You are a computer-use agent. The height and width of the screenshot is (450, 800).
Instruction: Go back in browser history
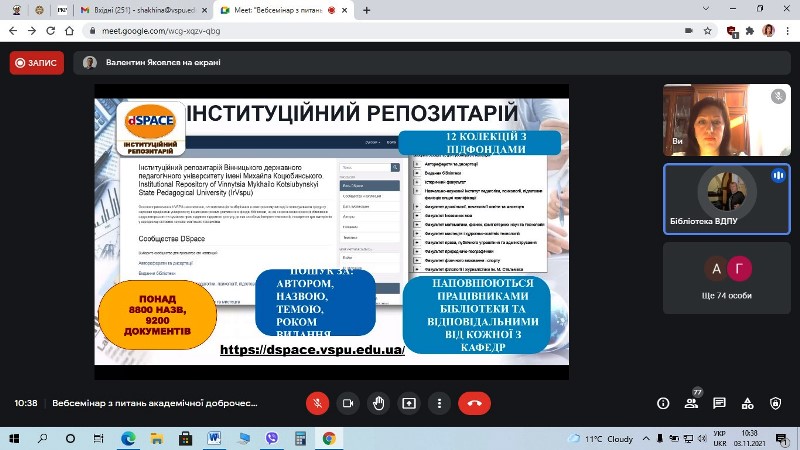coord(13,31)
